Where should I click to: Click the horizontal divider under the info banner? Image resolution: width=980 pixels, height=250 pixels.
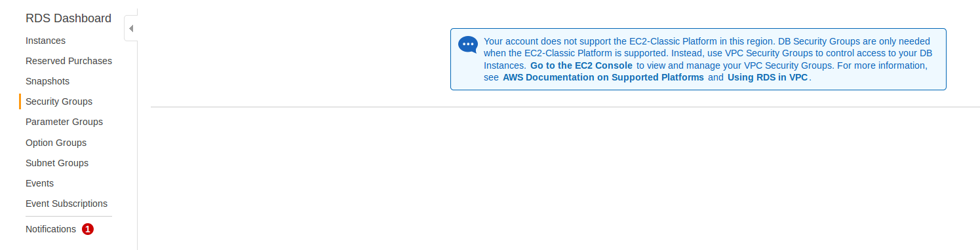[x=565, y=107]
